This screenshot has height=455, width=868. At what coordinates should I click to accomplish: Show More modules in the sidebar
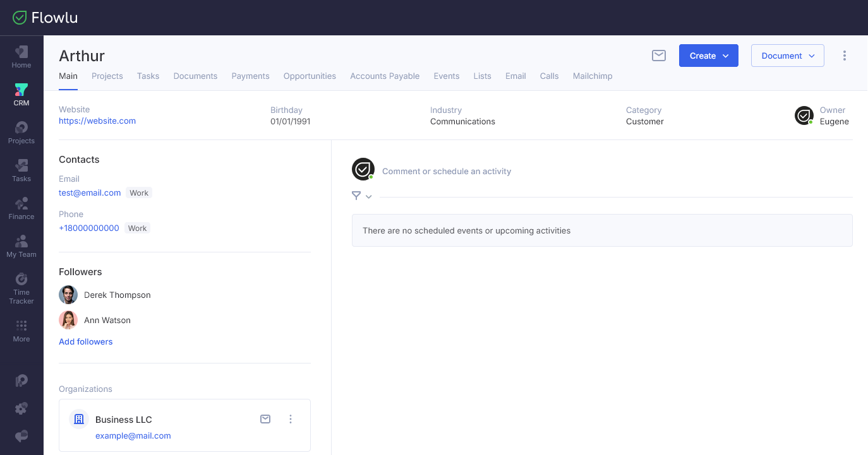coord(21,331)
